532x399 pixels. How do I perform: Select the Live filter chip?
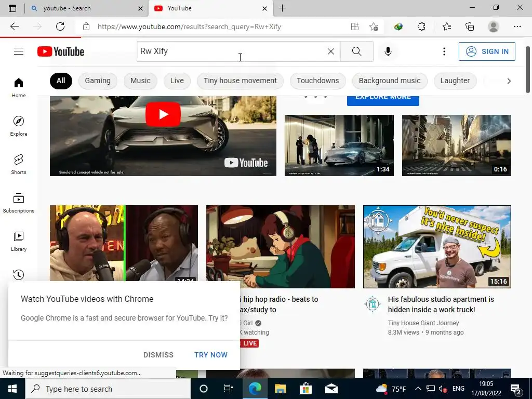point(177,81)
